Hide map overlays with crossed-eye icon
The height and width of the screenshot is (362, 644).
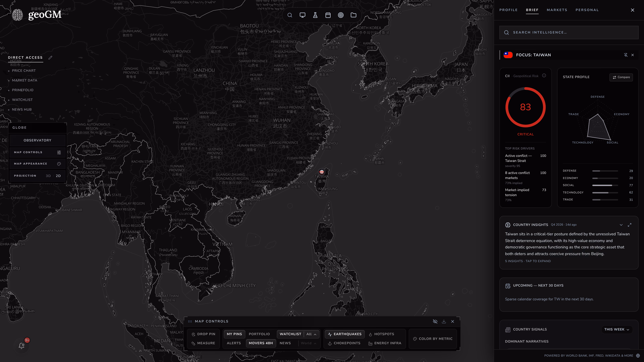click(x=435, y=322)
